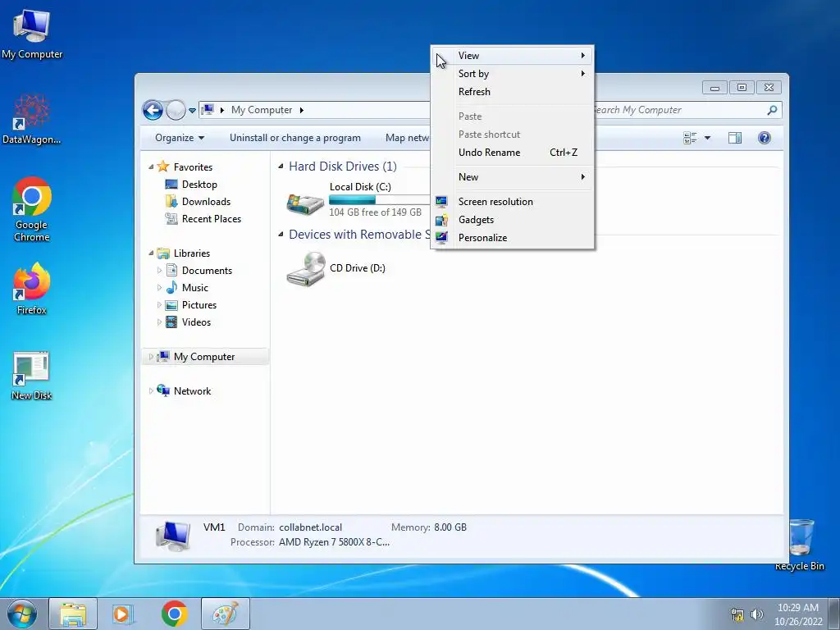The width and height of the screenshot is (840, 630).
Task: Select Undo Rename in context menu
Action: (x=512, y=153)
